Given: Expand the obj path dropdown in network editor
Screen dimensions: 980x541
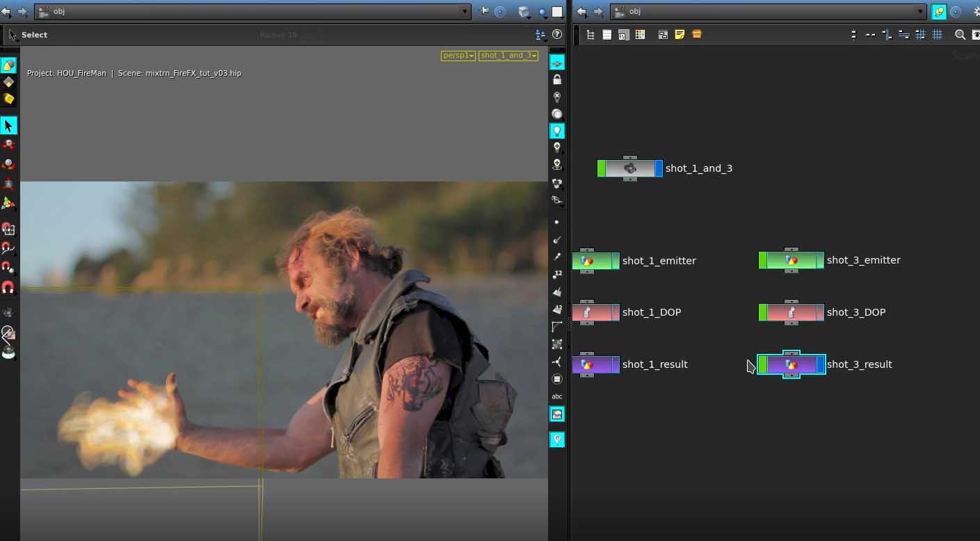Looking at the screenshot, I should (x=920, y=11).
